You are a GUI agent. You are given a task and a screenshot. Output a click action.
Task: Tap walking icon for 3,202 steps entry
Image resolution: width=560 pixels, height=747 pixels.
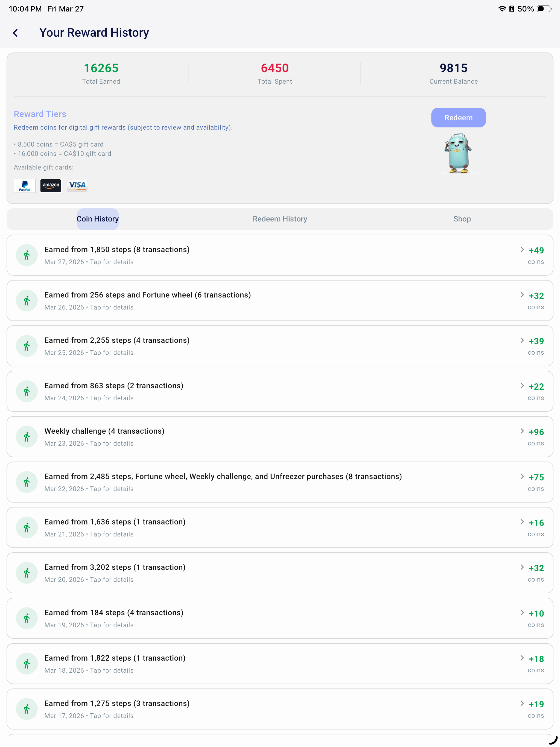coord(27,573)
